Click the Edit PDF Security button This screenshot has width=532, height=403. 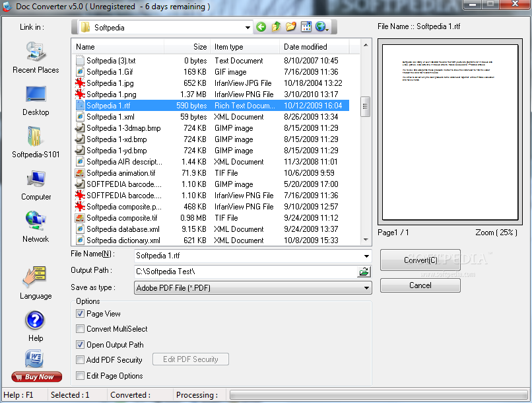point(191,359)
